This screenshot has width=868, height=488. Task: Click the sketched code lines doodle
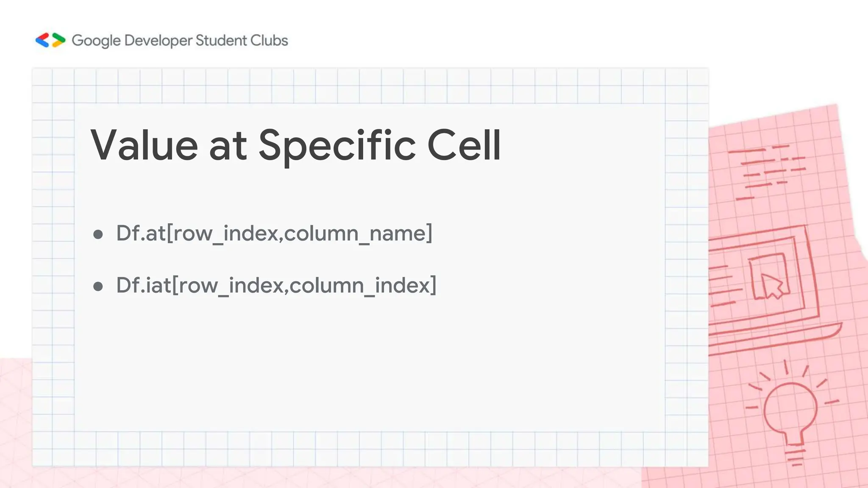(x=769, y=172)
